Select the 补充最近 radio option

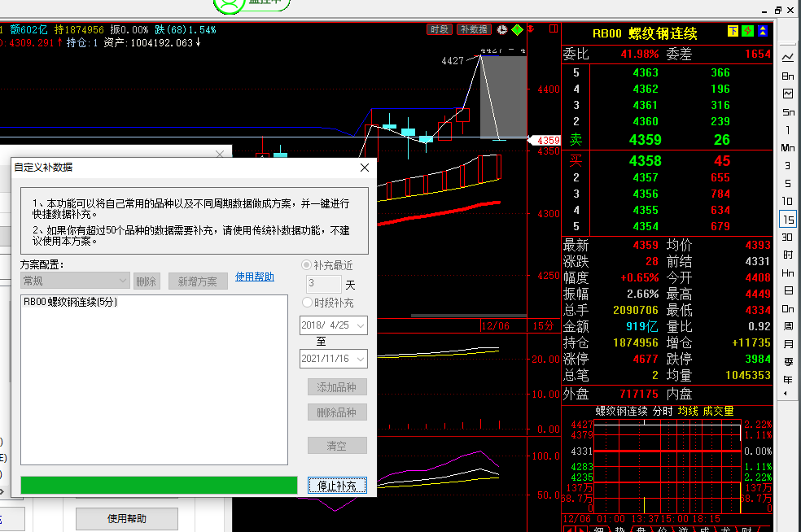pyautogui.click(x=307, y=265)
